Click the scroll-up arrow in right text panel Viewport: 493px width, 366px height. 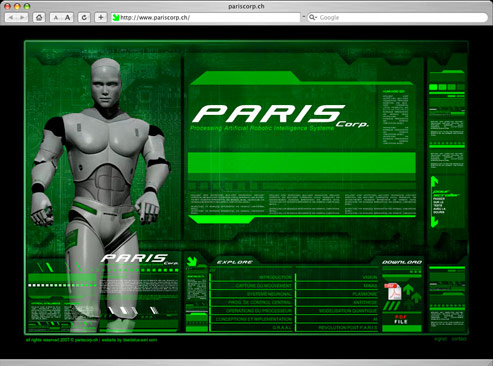click(x=435, y=182)
